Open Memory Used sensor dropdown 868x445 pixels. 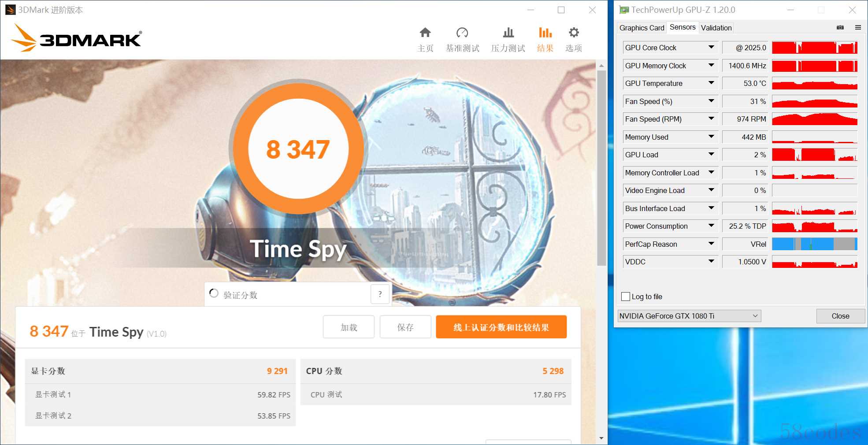click(x=711, y=137)
